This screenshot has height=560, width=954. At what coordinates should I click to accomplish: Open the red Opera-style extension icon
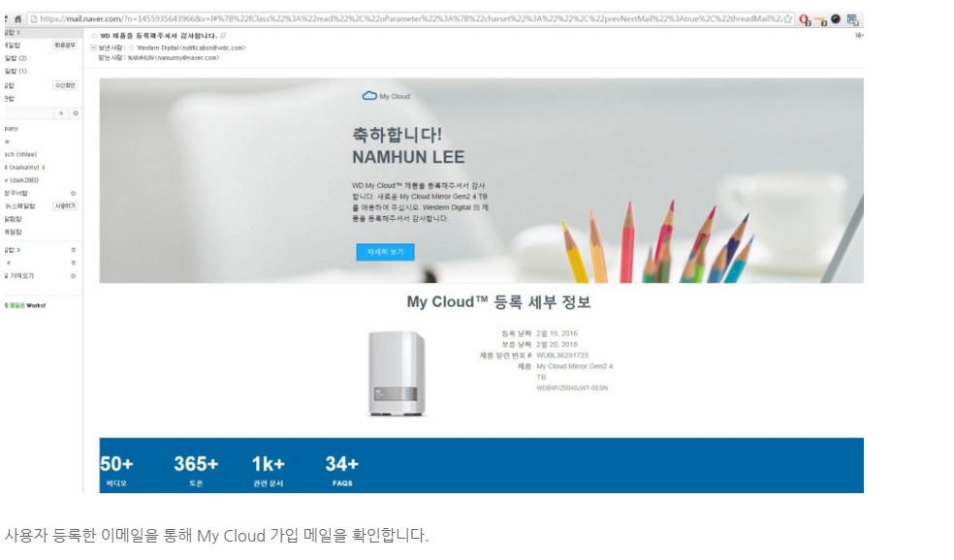point(805,19)
